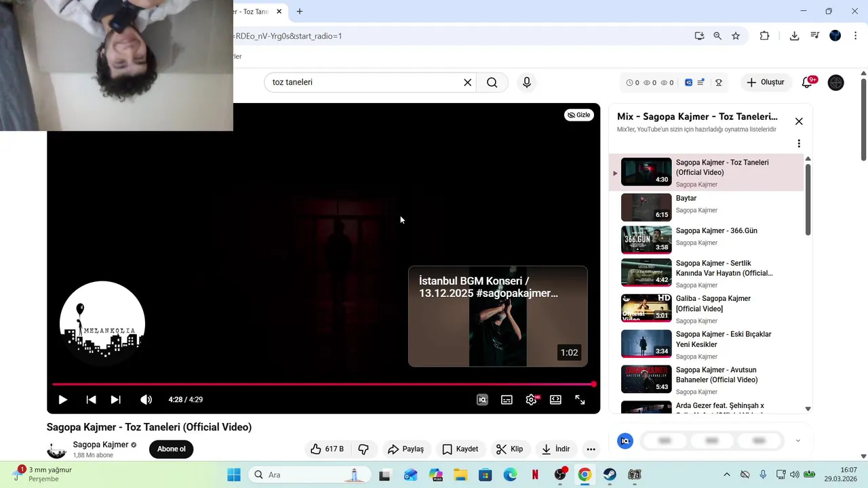
Task: Click the playlist panel scrollbar
Action: (x=808, y=199)
